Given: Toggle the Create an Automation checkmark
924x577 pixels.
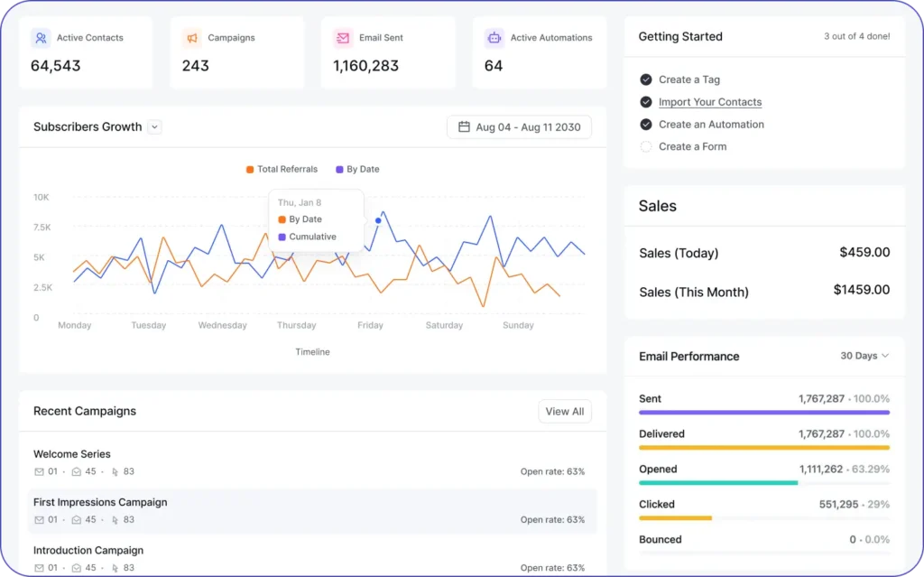Looking at the screenshot, I should click(x=646, y=125).
